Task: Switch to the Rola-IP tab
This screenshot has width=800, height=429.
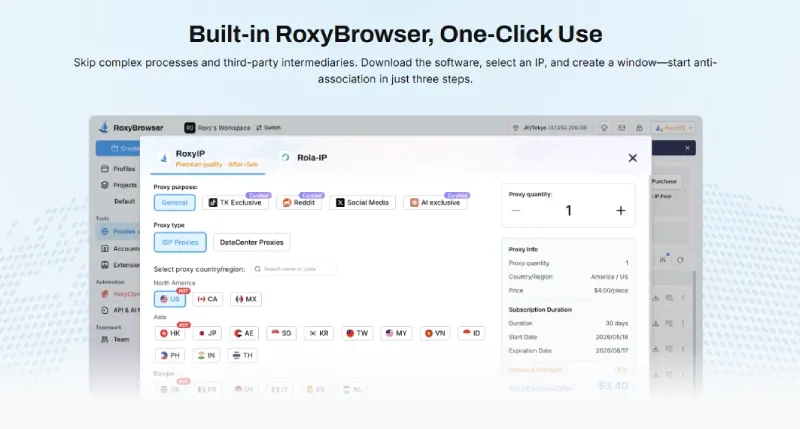Action: tap(304, 158)
